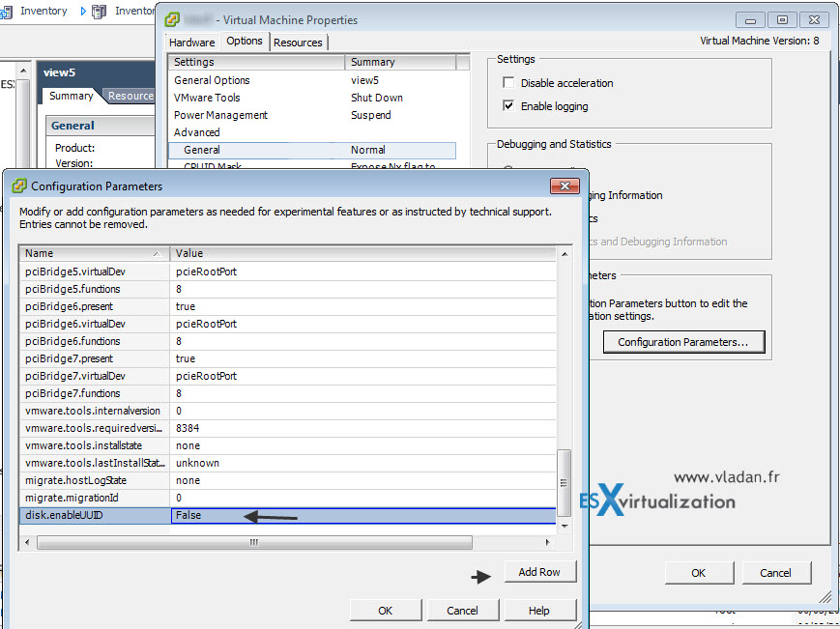840x629 pixels.
Task: Open the Configuration Parameters... button
Action: (x=683, y=341)
